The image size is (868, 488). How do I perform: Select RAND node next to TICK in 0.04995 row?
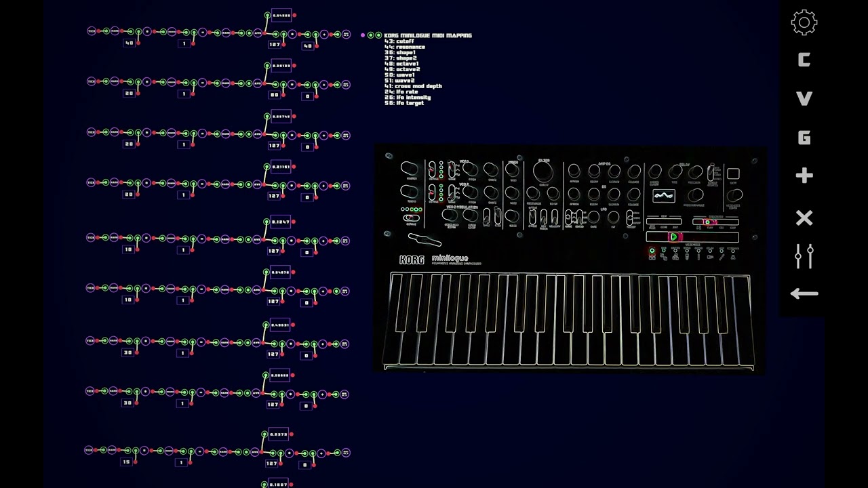[x=114, y=31]
